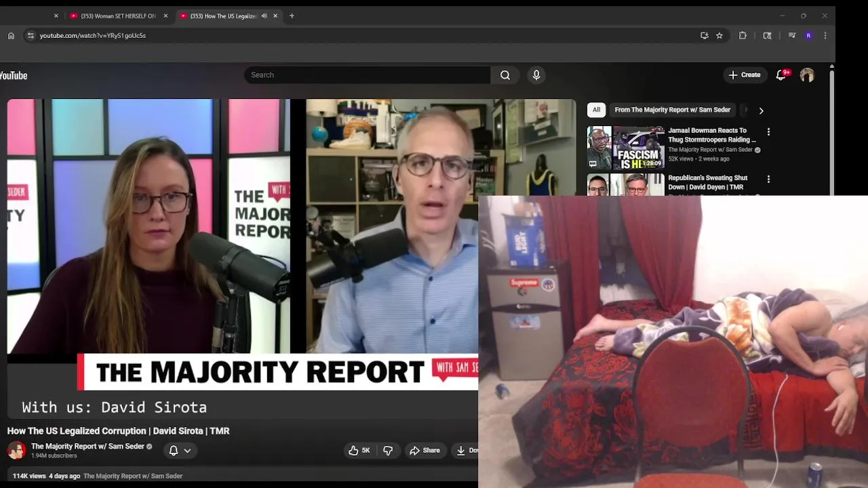Open 'Republican's Sweating Shut Down' video title
The image size is (868, 488).
708,182
